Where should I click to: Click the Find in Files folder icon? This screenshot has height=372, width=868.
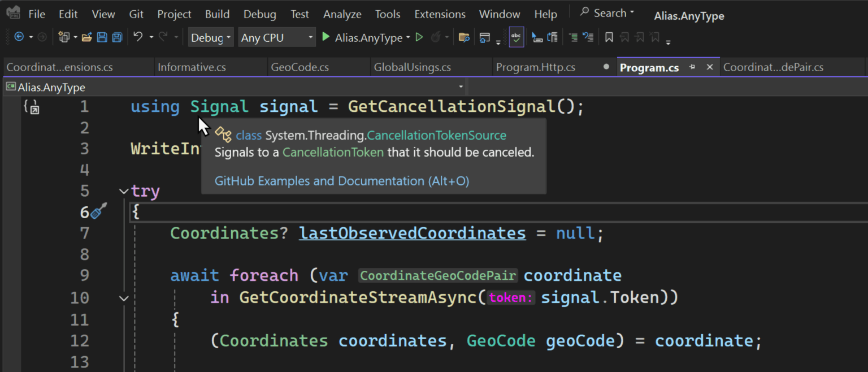pyautogui.click(x=464, y=37)
